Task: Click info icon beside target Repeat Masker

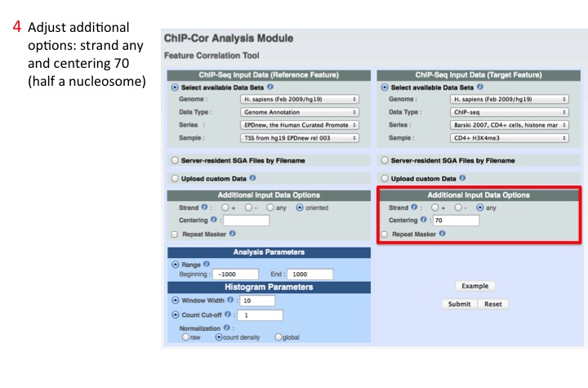Action: tap(442, 234)
